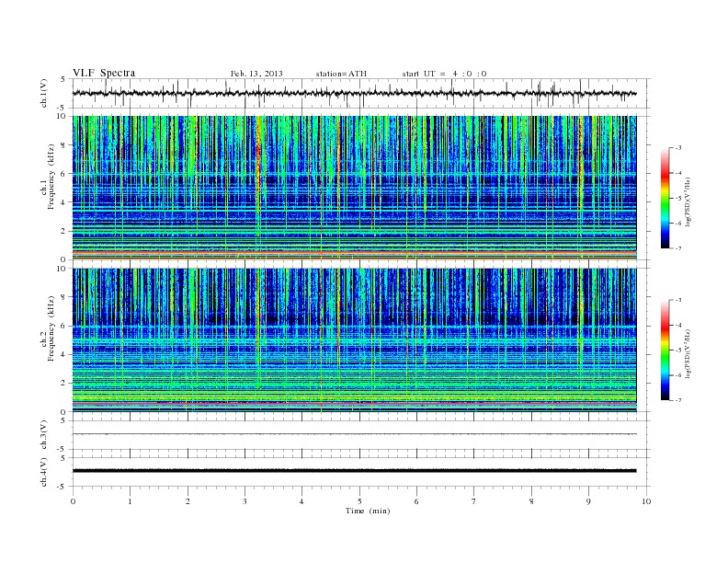Click the "-3" tick on ch.2 colour bar
Viewport: 728px width, 563px height.
coord(677,300)
